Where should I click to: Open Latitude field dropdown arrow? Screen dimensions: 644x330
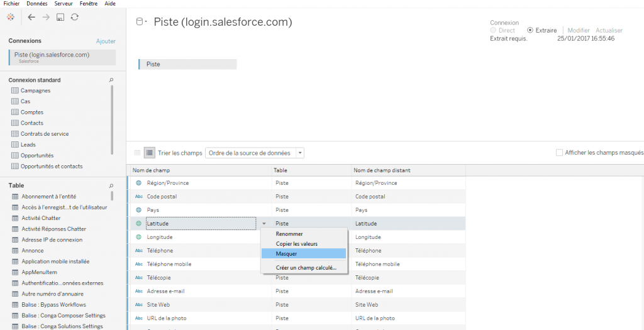coord(264,224)
